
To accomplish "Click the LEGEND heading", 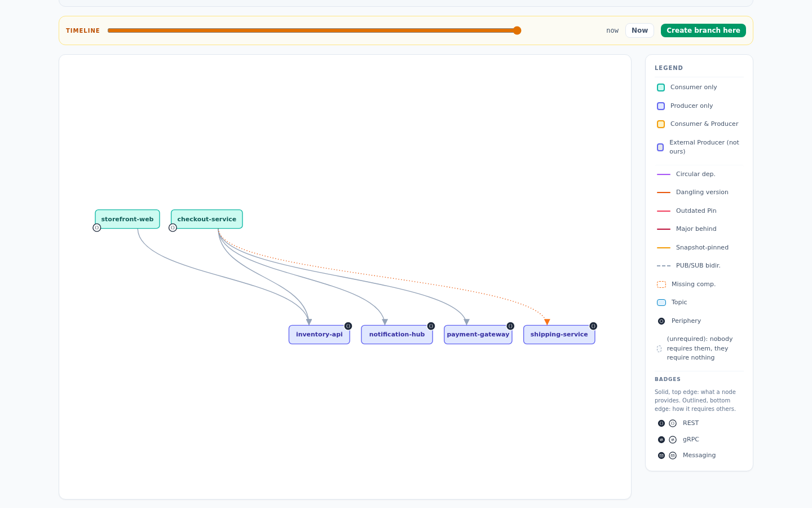I will pyautogui.click(x=669, y=68).
